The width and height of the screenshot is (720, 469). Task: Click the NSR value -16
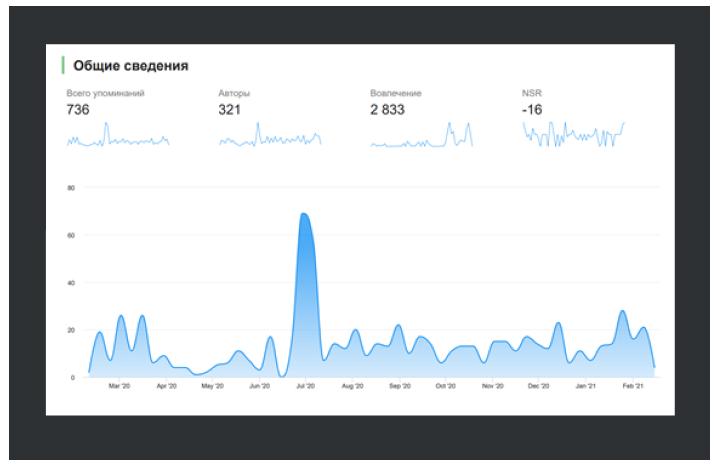point(532,109)
